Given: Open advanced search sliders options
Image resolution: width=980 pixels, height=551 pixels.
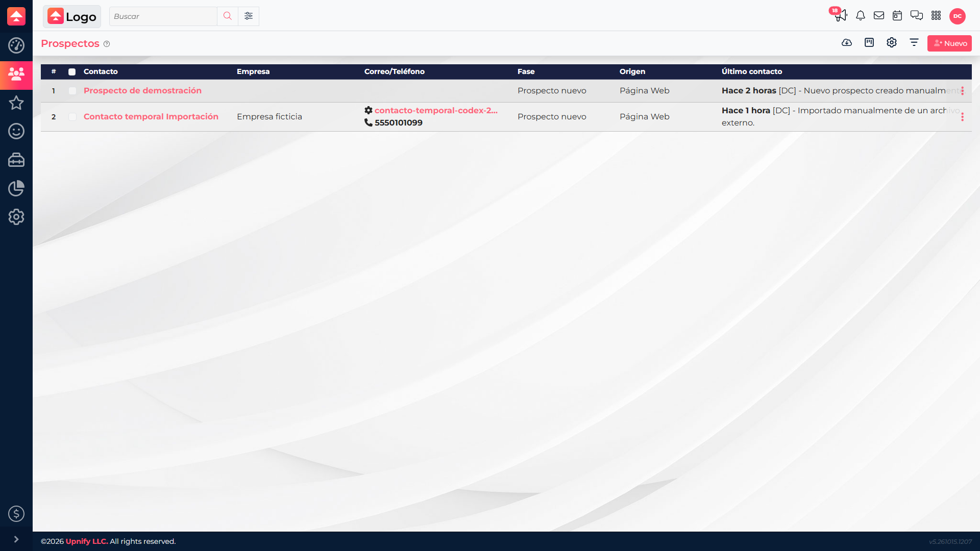Looking at the screenshot, I should pyautogui.click(x=249, y=16).
